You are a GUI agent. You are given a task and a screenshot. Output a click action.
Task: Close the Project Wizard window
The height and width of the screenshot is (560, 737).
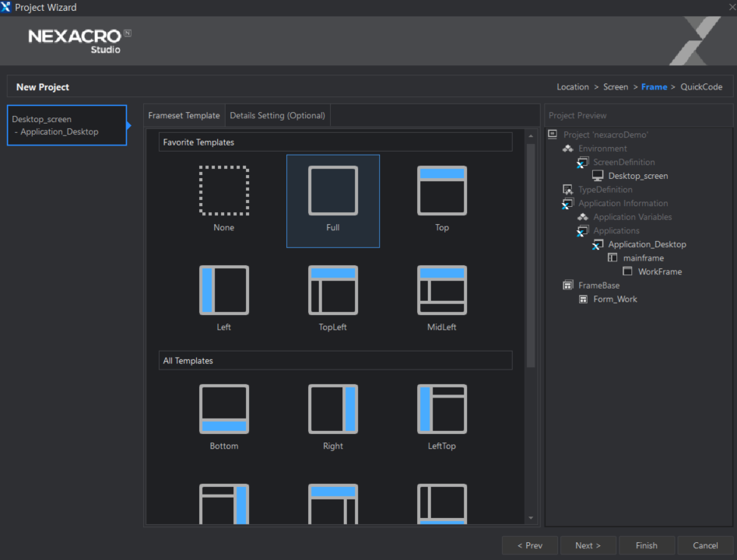[732, 7]
